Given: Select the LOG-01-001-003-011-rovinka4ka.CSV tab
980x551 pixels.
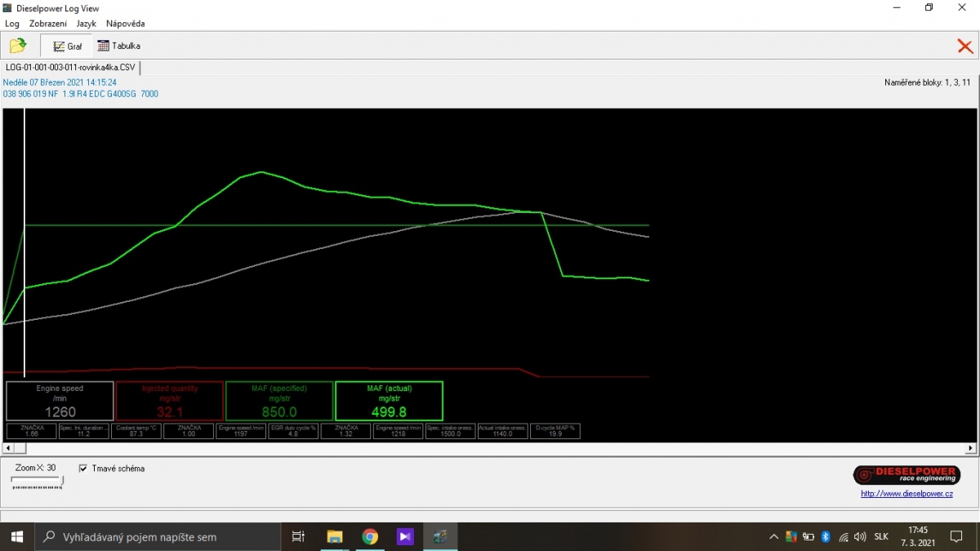Looking at the screenshot, I should [70, 67].
